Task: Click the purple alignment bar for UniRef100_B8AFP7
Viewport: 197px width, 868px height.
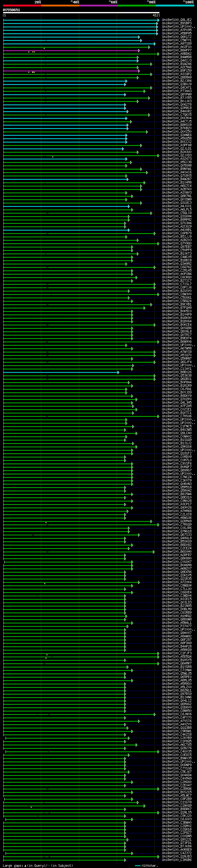Action: [x=71, y=50]
